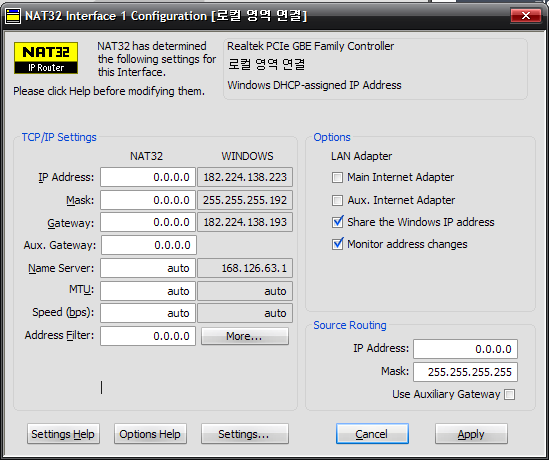
Task: Focus the Aux. Gateway field
Action: tap(149, 245)
